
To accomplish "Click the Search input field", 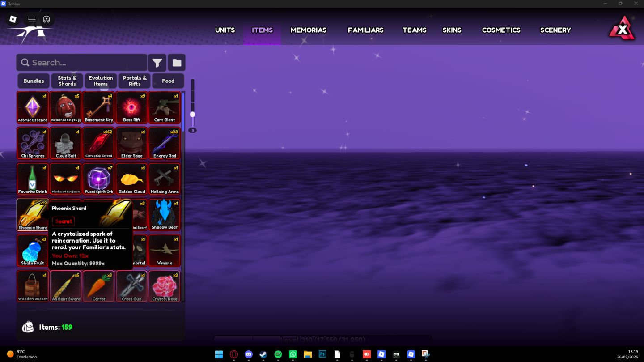I will click(x=82, y=63).
